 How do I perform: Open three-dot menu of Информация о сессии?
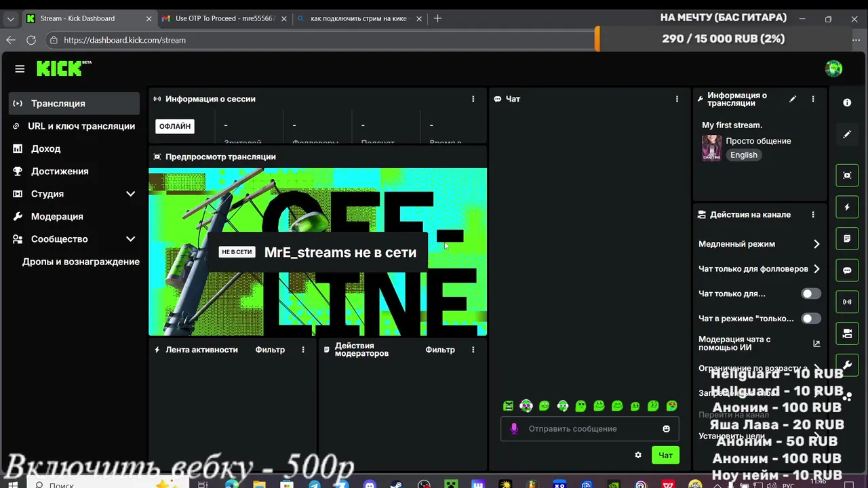[x=473, y=99]
